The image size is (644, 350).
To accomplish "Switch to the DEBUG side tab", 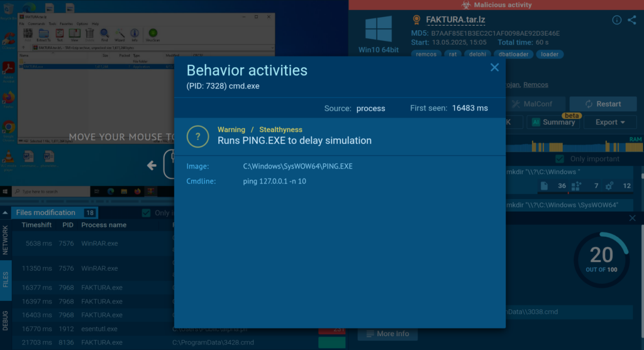I will tap(5, 320).
